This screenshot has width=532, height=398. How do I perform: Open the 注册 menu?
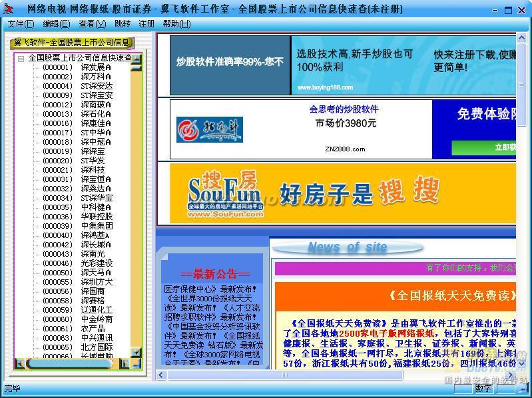[x=146, y=24]
